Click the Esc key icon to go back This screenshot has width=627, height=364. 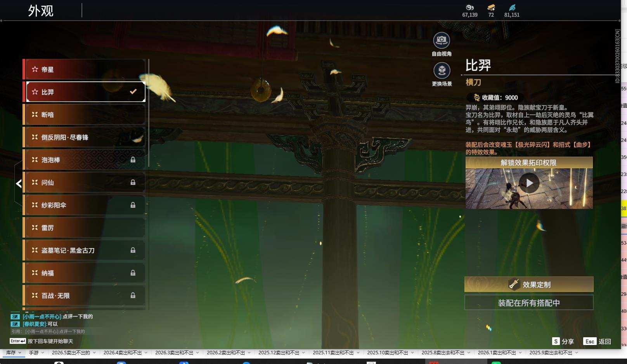[x=590, y=341]
